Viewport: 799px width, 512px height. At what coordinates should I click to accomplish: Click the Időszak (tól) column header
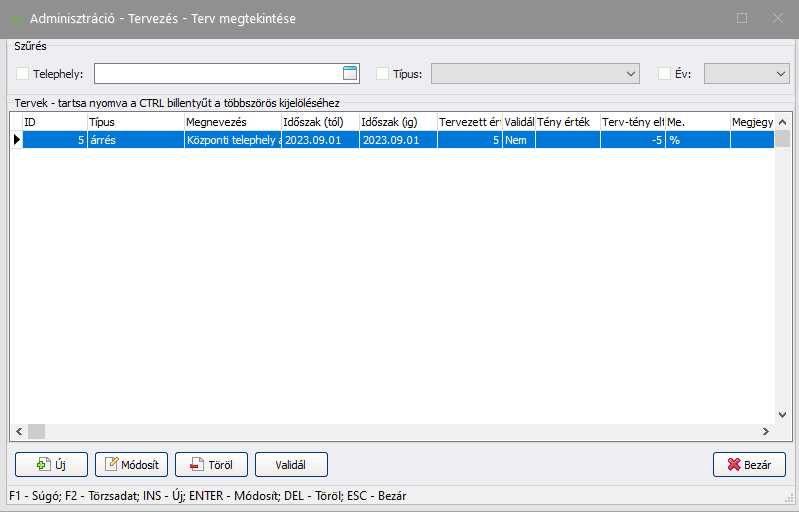pyautogui.click(x=318, y=121)
